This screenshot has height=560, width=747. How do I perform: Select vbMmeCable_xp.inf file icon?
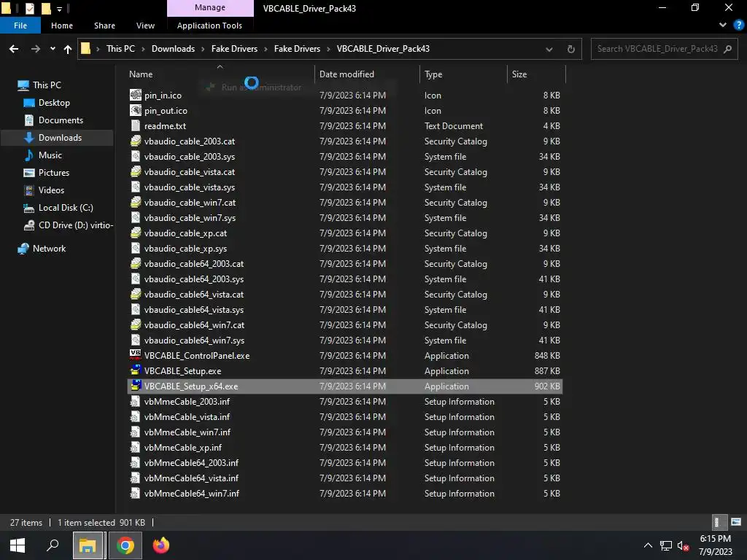tap(136, 447)
